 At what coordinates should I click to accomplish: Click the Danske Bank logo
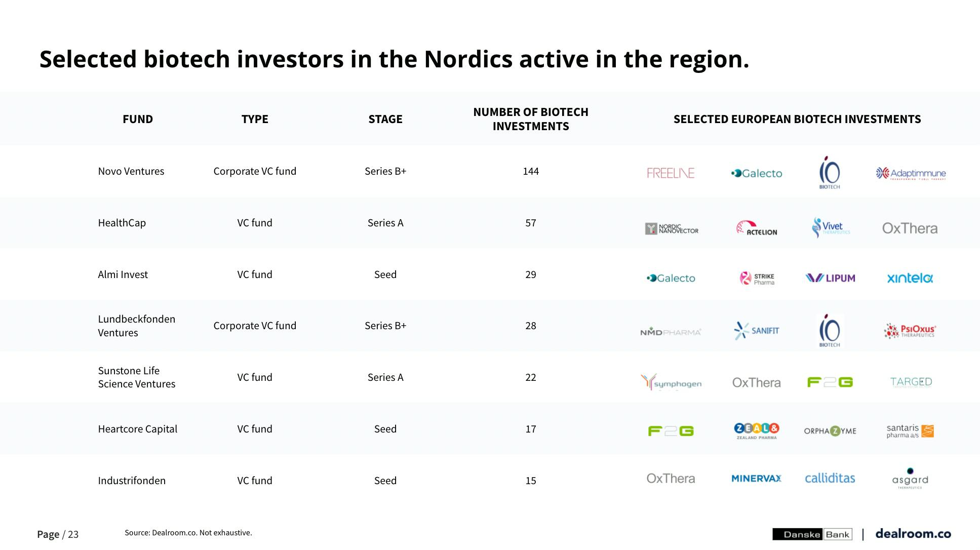(x=812, y=534)
